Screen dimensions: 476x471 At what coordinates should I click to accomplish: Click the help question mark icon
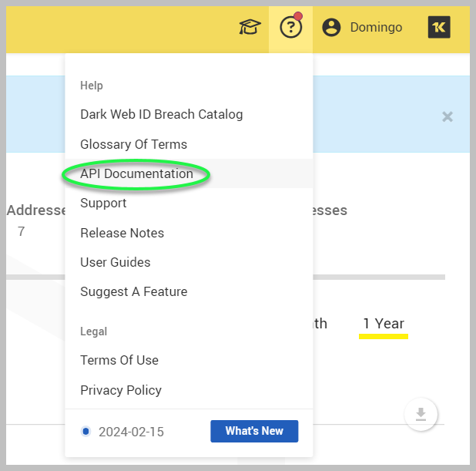coord(290,28)
